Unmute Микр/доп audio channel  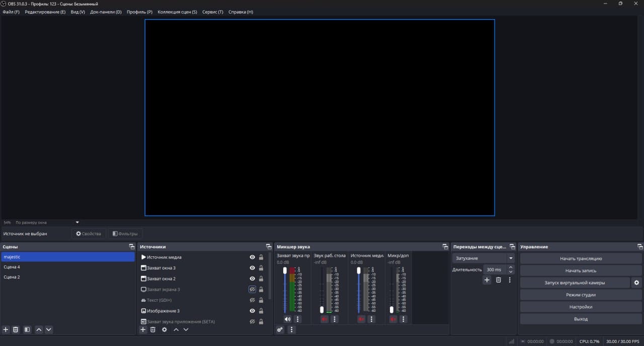point(393,319)
